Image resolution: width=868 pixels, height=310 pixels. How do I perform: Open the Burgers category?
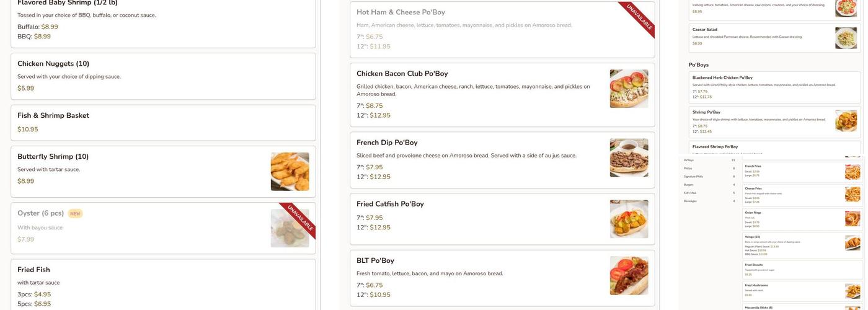pyautogui.click(x=688, y=185)
